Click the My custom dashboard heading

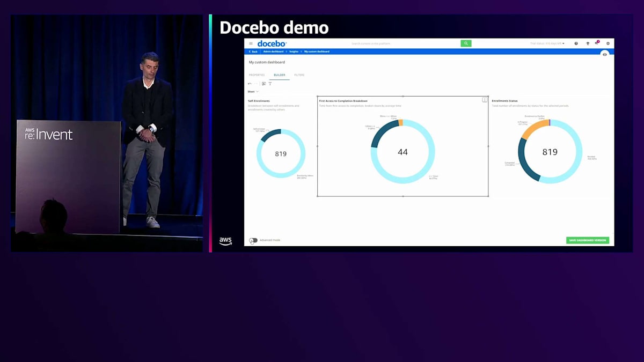(267, 62)
